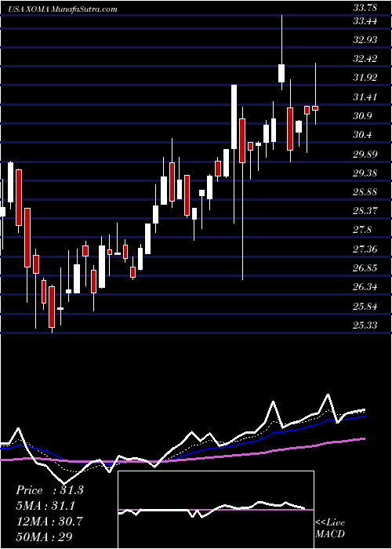Click the 30.9 price axis label
This screenshot has height=549, width=392.
coord(362,116)
